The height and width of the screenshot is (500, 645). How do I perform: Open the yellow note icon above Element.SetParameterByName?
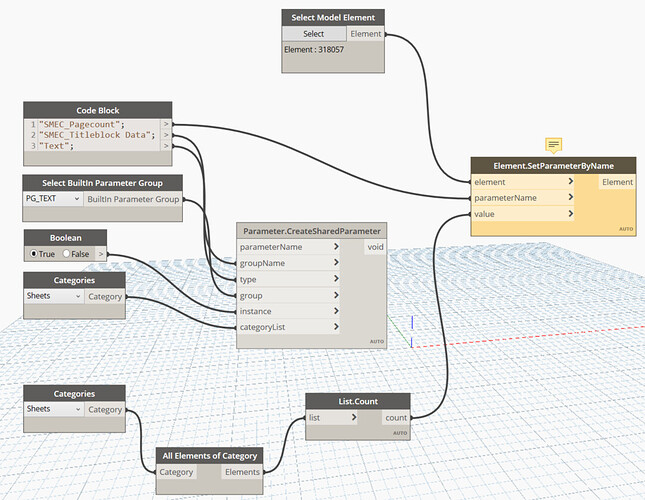click(x=553, y=145)
